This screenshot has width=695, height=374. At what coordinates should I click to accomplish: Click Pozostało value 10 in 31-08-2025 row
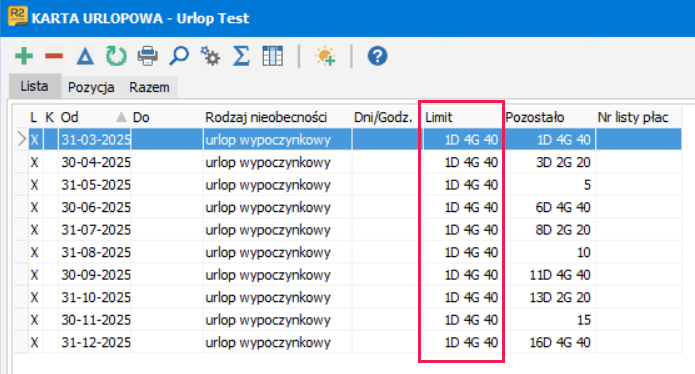pos(584,253)
